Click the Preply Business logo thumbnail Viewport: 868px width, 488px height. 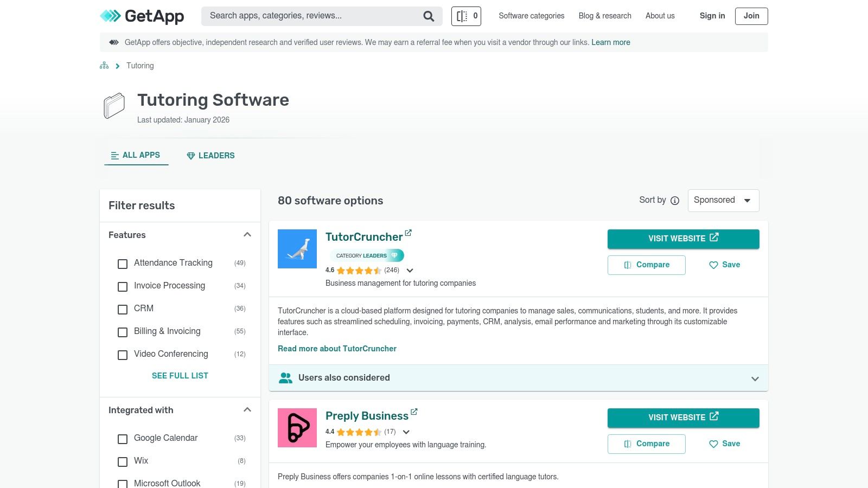[297, 427]
